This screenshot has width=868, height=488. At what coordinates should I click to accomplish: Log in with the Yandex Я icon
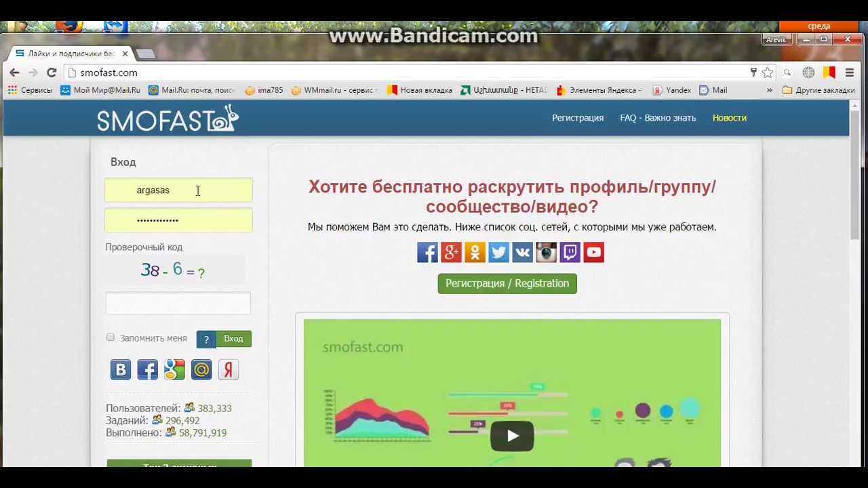click(x=229, y=369)
